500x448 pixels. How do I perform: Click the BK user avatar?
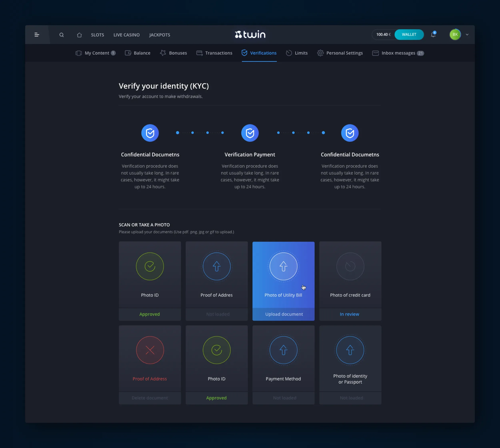[455, 34]
